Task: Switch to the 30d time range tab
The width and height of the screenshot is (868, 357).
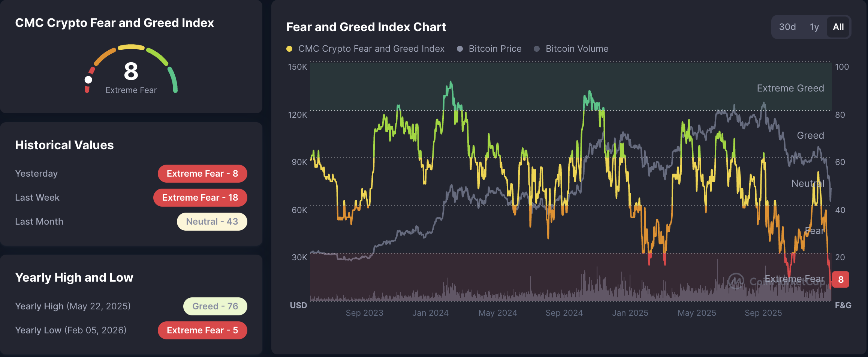Action: pyautogui.click(x=787, y=27)
